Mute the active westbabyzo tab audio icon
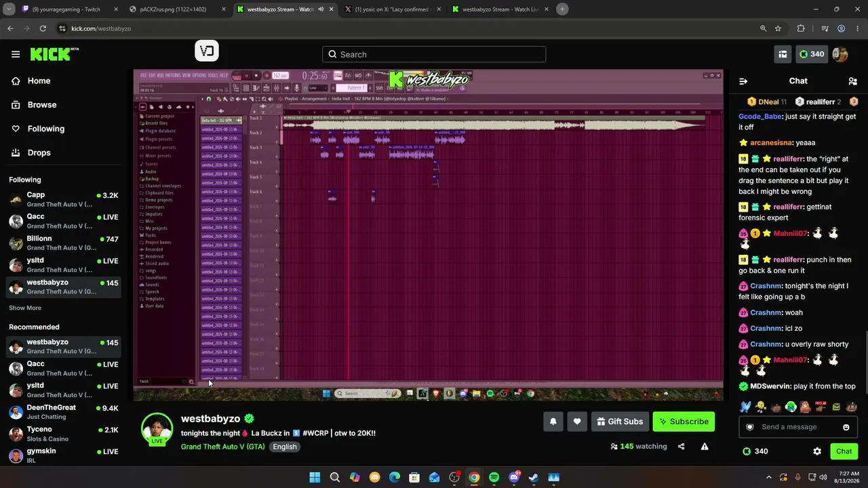The width and height of the screenshot is (868, 488). pos(321,9)
